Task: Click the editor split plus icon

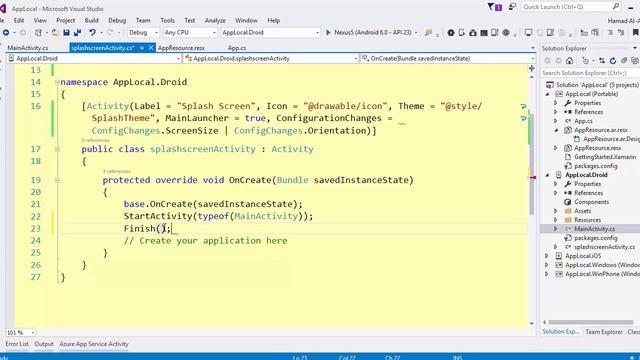Action: pyautogui.click(x=531, y=68)
